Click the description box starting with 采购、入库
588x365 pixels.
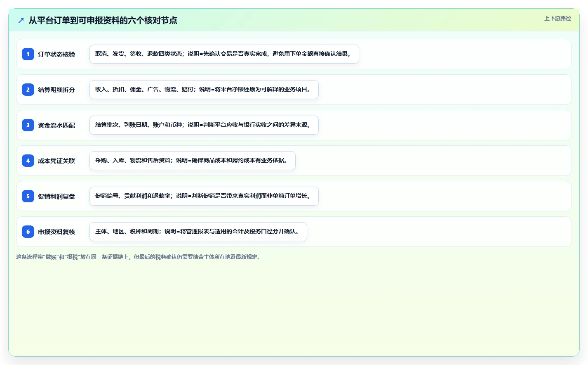[193, 161]
